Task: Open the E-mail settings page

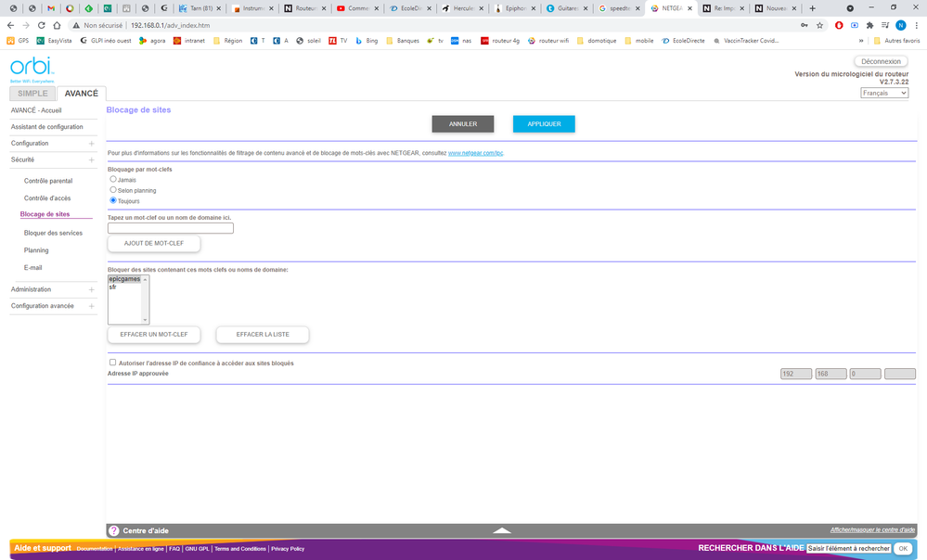Action: click(x=33, y=268)
